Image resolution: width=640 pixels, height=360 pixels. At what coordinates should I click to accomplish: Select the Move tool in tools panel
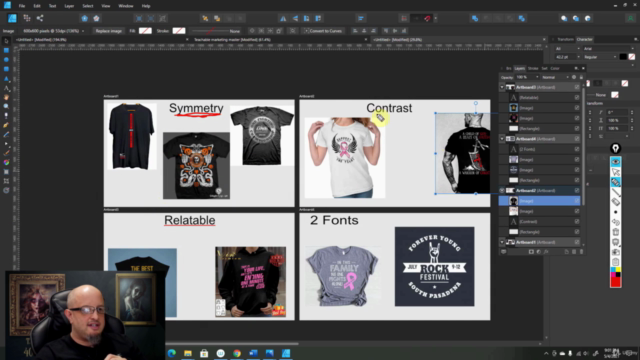(x=6, y=41)
